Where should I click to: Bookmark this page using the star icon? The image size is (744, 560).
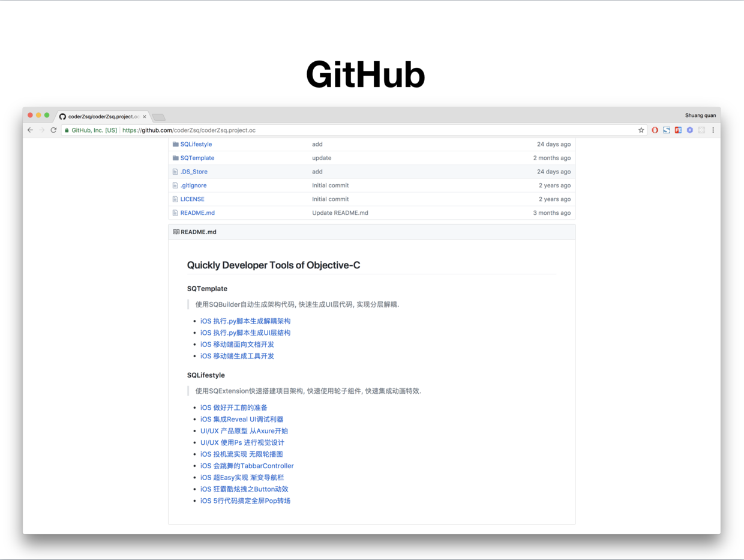[641, 130]
